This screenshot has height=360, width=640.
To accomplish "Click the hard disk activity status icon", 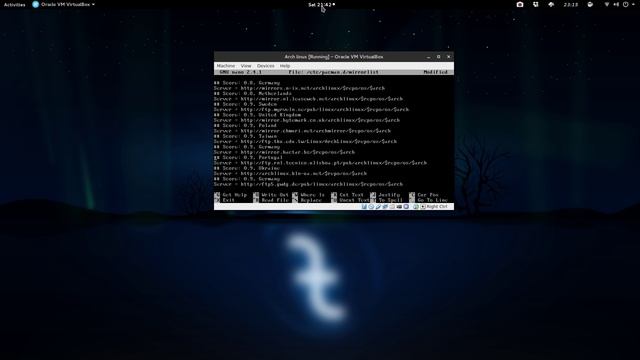I will 364,207.
